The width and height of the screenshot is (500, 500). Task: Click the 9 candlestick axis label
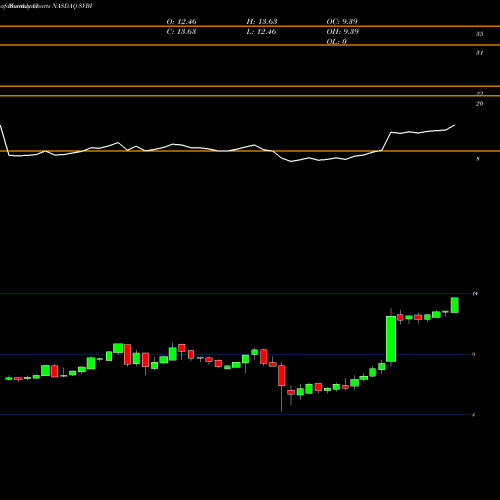474,354
